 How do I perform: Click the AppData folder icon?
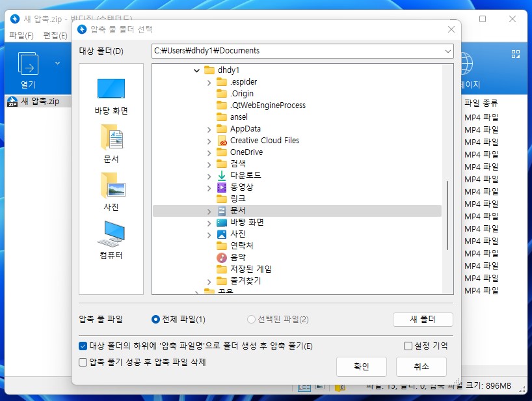(222, 129)
